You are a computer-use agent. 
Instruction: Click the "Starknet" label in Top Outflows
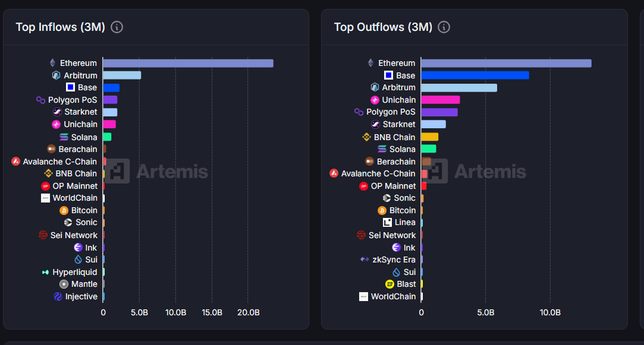coord(399,124)
